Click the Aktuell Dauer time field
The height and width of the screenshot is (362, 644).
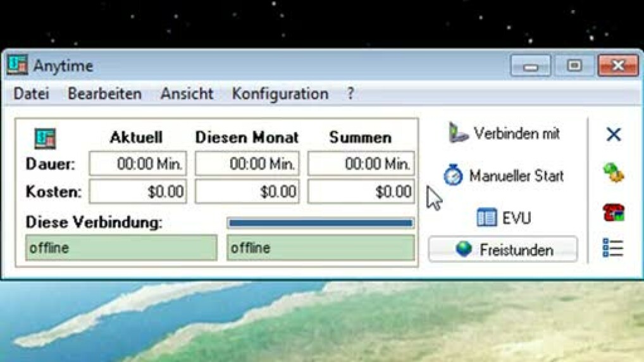(x=138, y=164)
